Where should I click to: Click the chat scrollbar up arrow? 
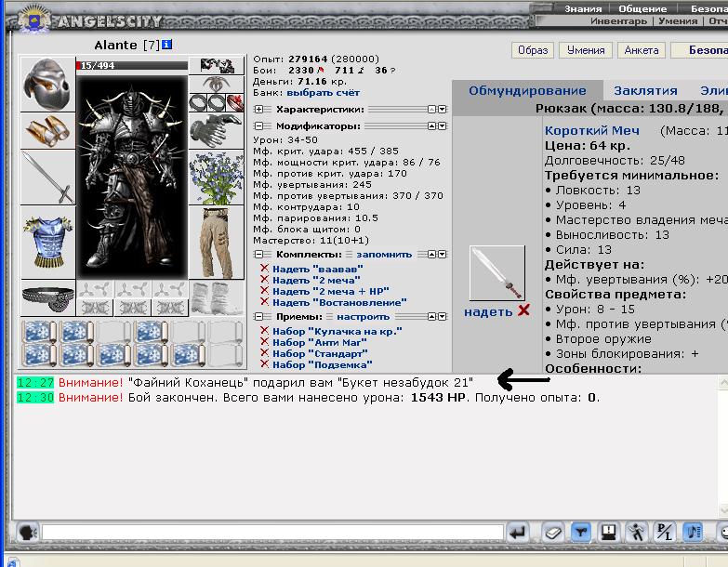click(x=723, y=383)
